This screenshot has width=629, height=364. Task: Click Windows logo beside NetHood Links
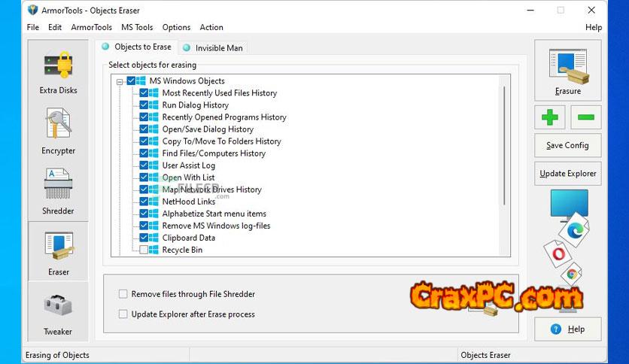153,202
